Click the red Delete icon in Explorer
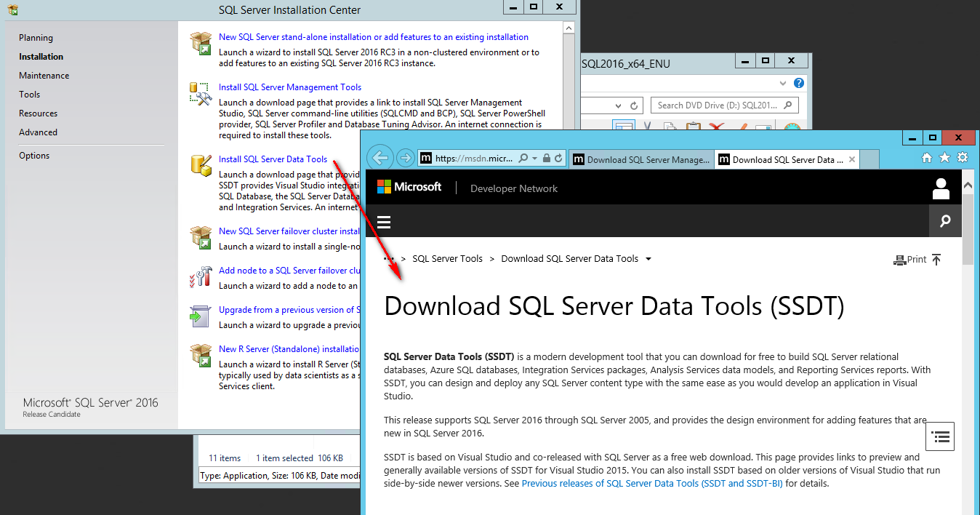The image size is (980, 515). [x=717, y=128]
